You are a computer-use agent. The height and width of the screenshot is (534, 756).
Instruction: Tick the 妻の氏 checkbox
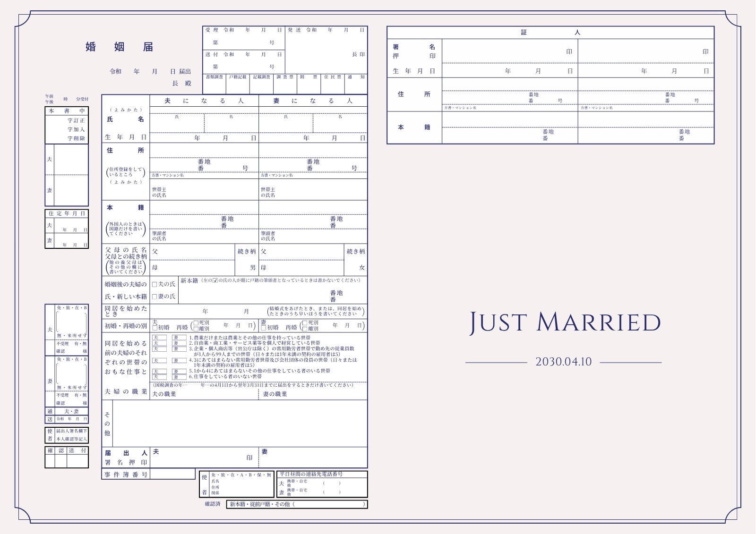pos(154,297)
